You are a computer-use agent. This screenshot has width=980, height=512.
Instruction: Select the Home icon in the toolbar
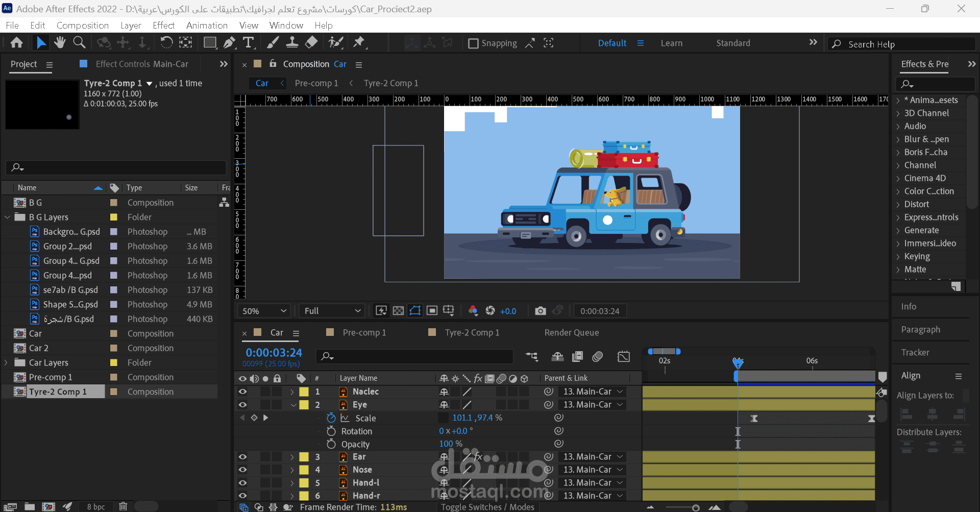[x=16, y=43]
